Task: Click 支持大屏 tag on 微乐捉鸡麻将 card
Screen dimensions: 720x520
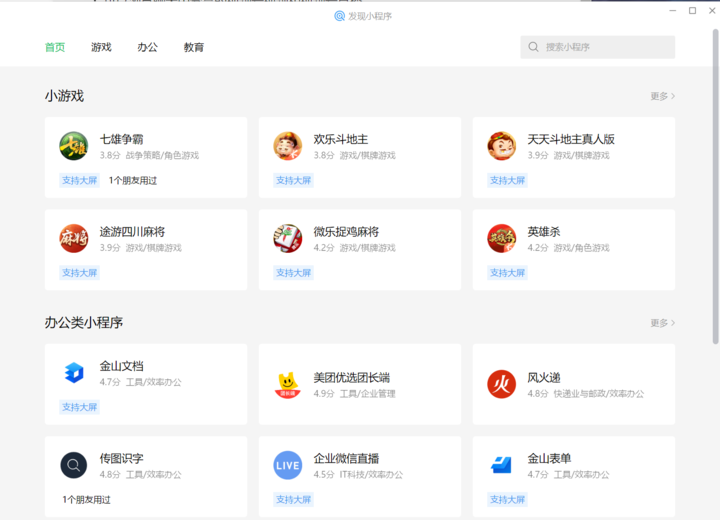Action: [x=293, y=273]
